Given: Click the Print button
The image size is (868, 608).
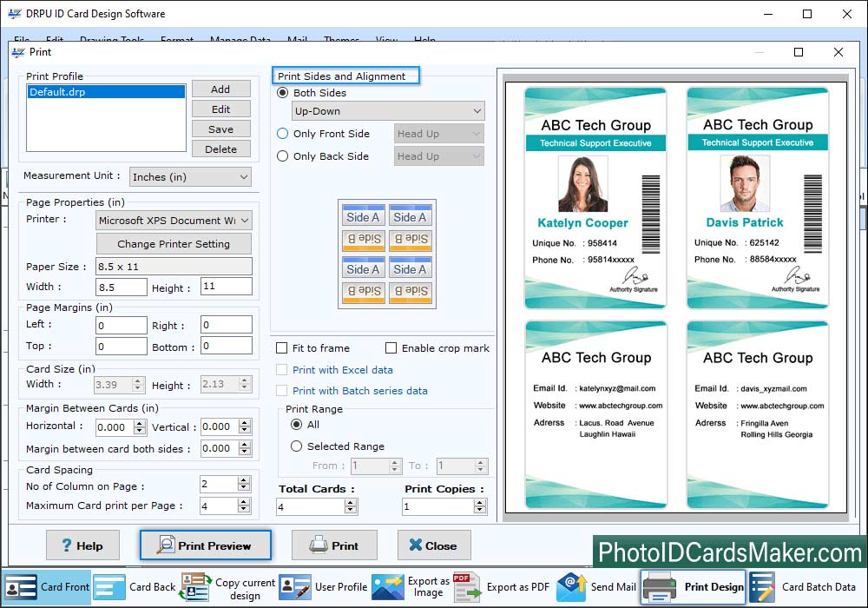Looking at the screenshot, I should 334,545.
